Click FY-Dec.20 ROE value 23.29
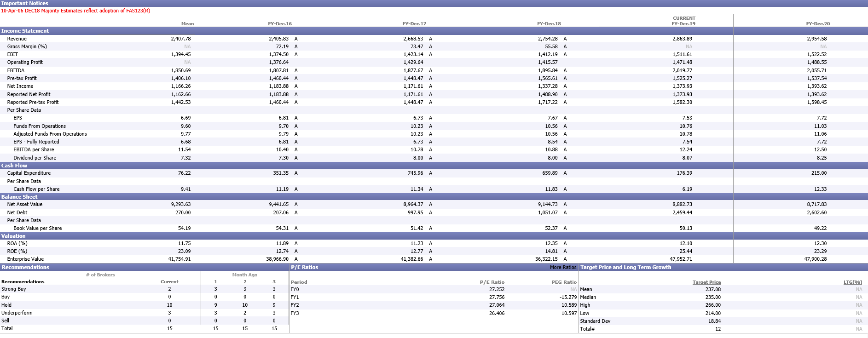The image size is (868, 338). [820, 251]
